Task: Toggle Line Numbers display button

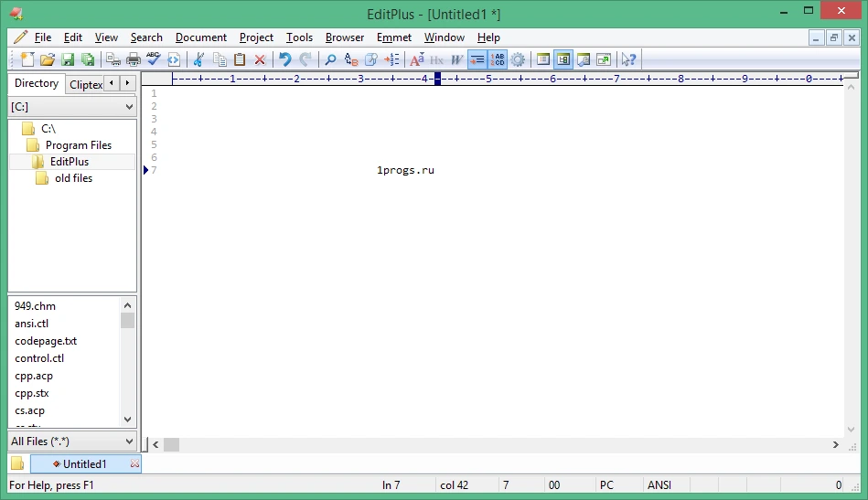Action: (498, 59)
